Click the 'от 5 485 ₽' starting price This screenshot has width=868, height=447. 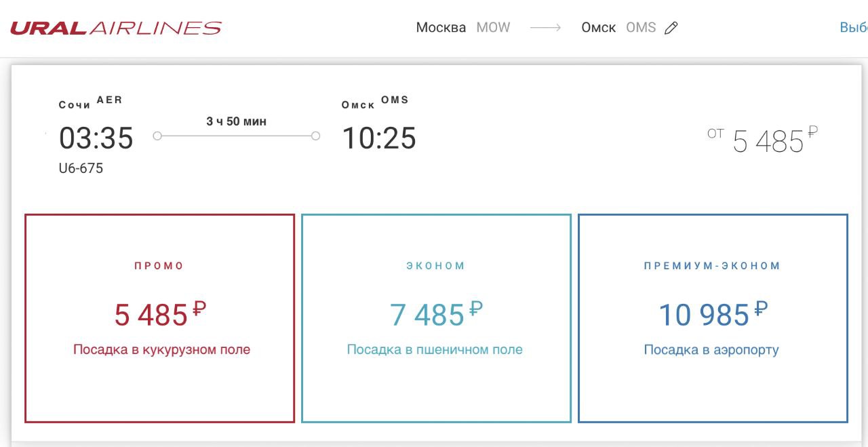point(762,140)
